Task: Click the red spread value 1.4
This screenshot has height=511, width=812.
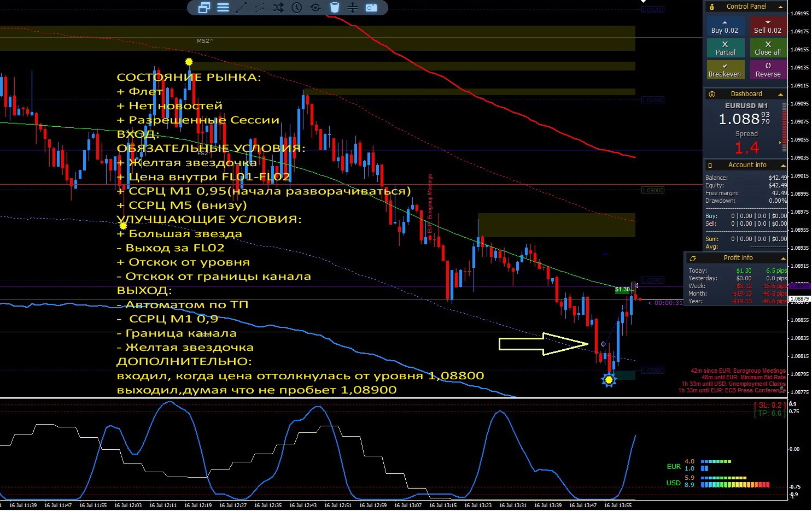Action: 746,148
